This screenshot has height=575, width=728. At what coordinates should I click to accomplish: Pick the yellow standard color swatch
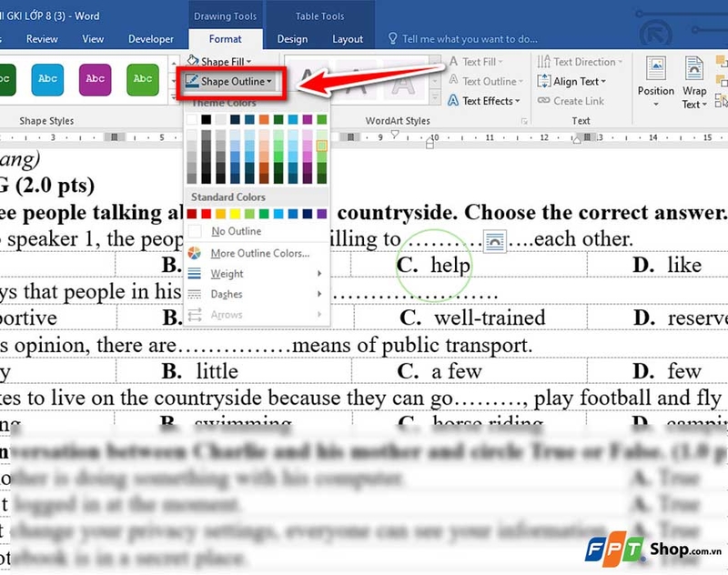(235, 214)
